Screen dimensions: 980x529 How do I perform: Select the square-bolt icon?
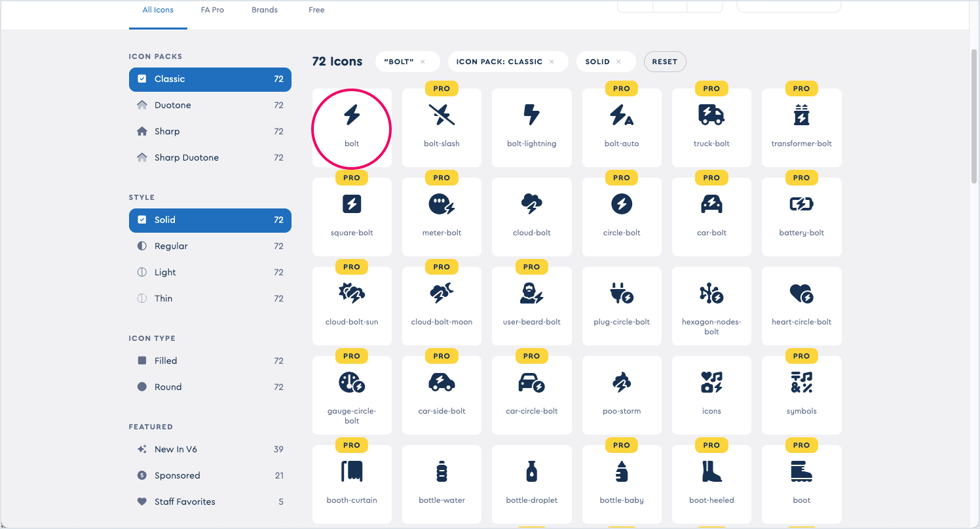pos(352,216)
